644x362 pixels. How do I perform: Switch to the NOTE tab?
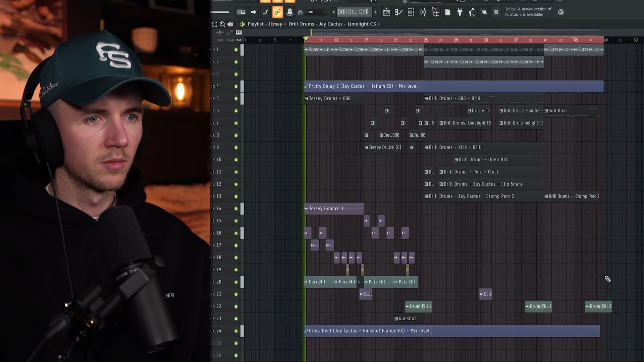pyautogui.click(x=220, y=40)
